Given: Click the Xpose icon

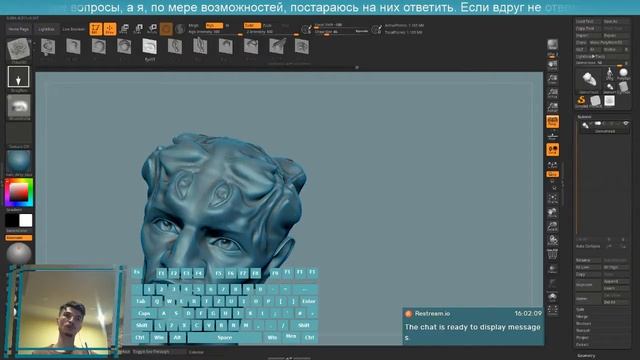Looking at the screenshot, I should [553, 310].
